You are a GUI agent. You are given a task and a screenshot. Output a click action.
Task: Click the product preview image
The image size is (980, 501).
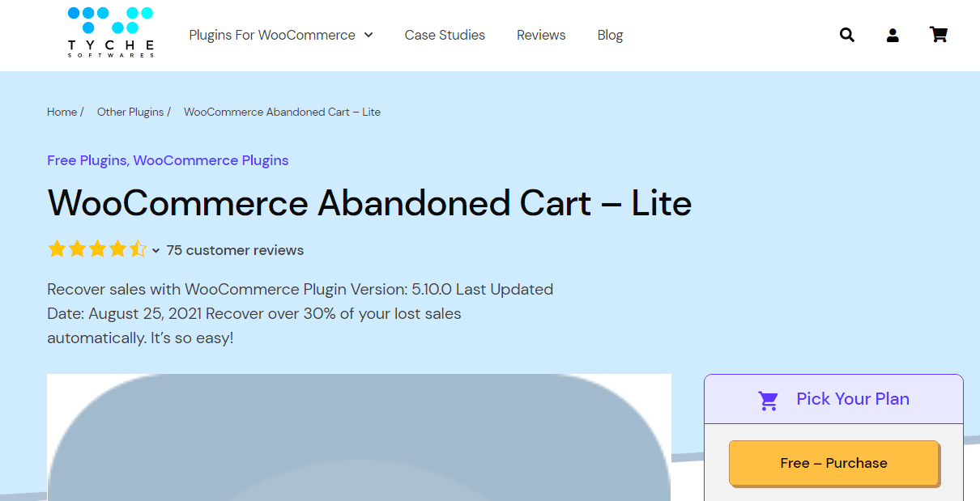[x=359, y=437]
